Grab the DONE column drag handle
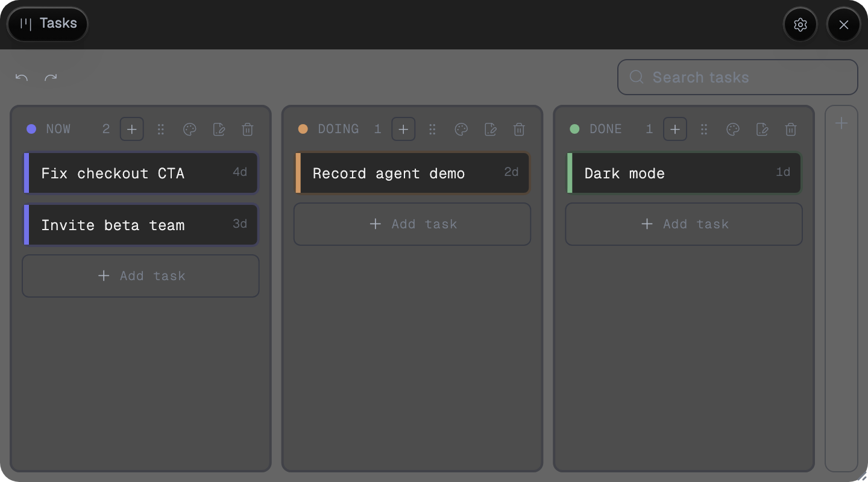 [704, 129]
